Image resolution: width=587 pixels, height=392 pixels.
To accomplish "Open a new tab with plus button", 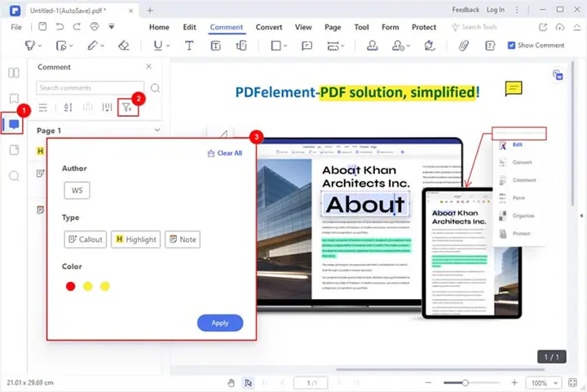I will [x=150, y=10].
